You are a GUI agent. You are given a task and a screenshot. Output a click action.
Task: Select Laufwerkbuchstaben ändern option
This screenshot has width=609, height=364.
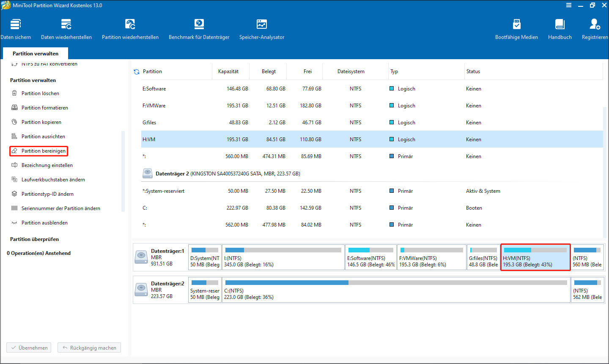tap(53, 180)
